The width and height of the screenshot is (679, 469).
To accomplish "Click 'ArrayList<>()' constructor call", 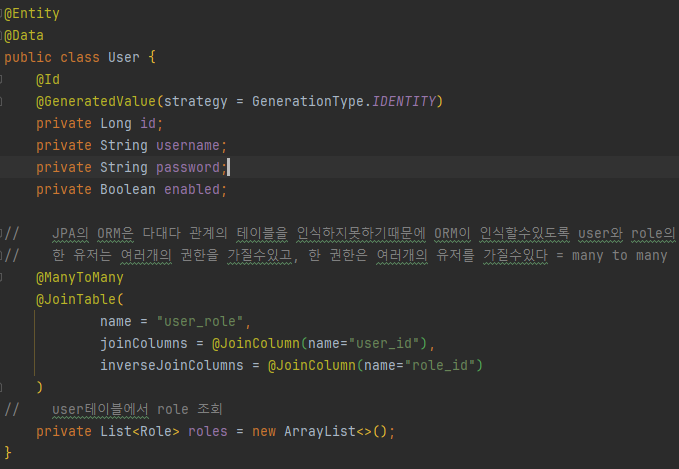I will [335, 432].
